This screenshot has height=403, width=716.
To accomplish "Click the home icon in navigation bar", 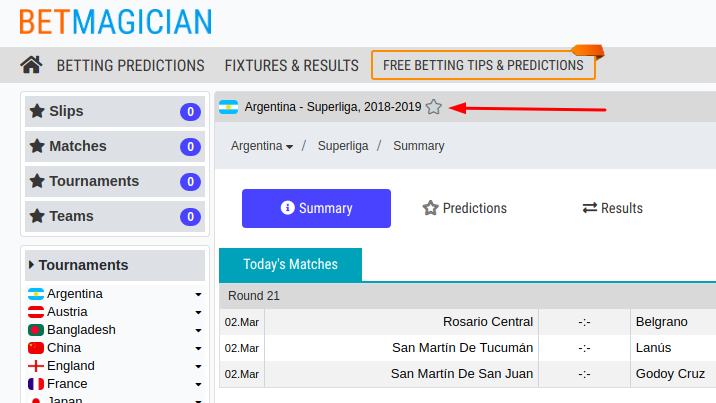I will pyautogui.click(x=31, y=65).
